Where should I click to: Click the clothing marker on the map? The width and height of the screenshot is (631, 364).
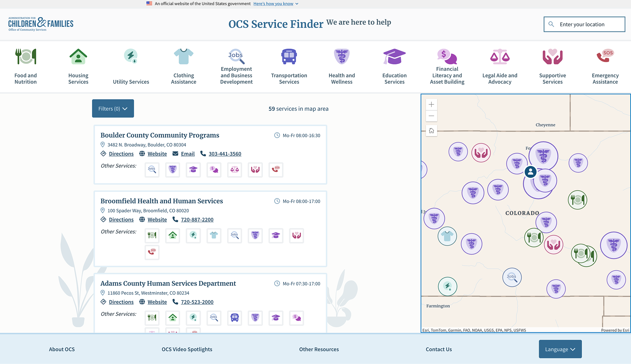pos(447,236)
